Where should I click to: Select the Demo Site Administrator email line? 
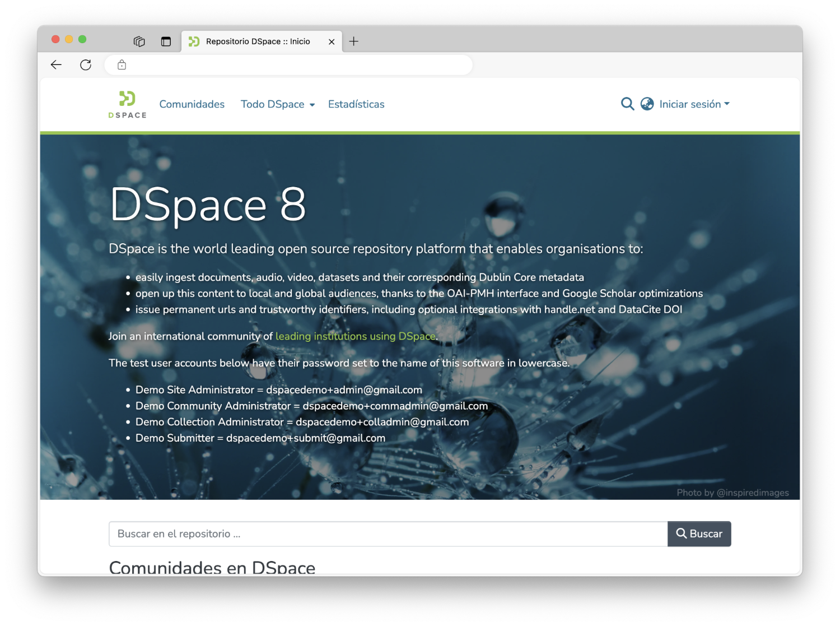click(279, 390)
